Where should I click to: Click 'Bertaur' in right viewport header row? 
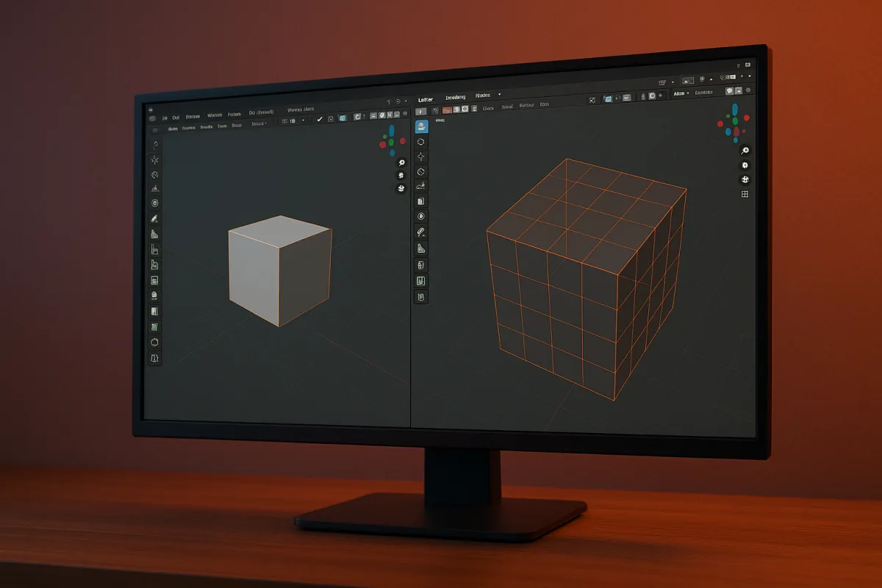click(x=526, y=105)
